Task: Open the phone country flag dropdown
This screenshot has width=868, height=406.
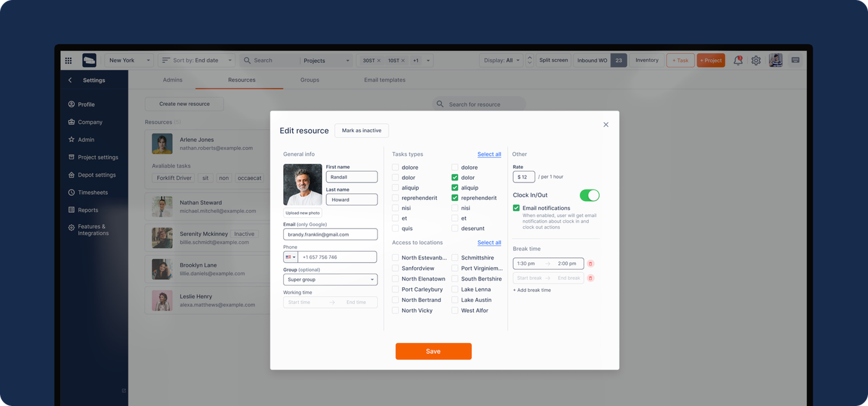Action: [290, 257]
